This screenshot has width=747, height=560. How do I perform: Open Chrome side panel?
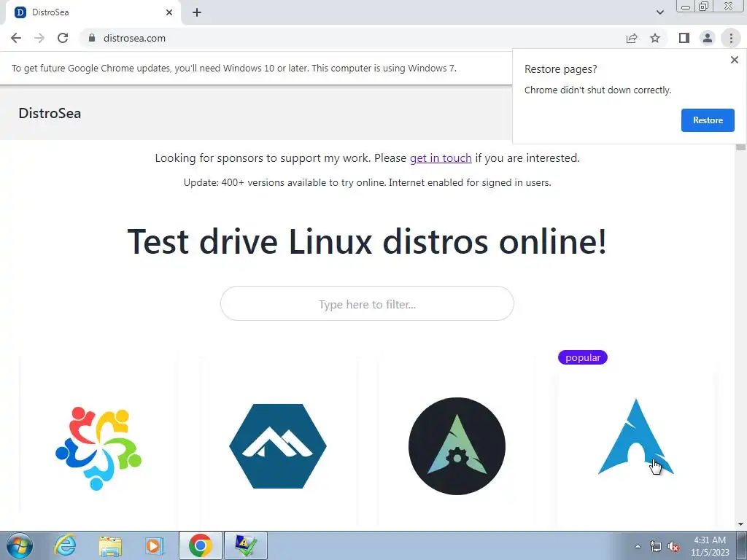click(684, 38)
